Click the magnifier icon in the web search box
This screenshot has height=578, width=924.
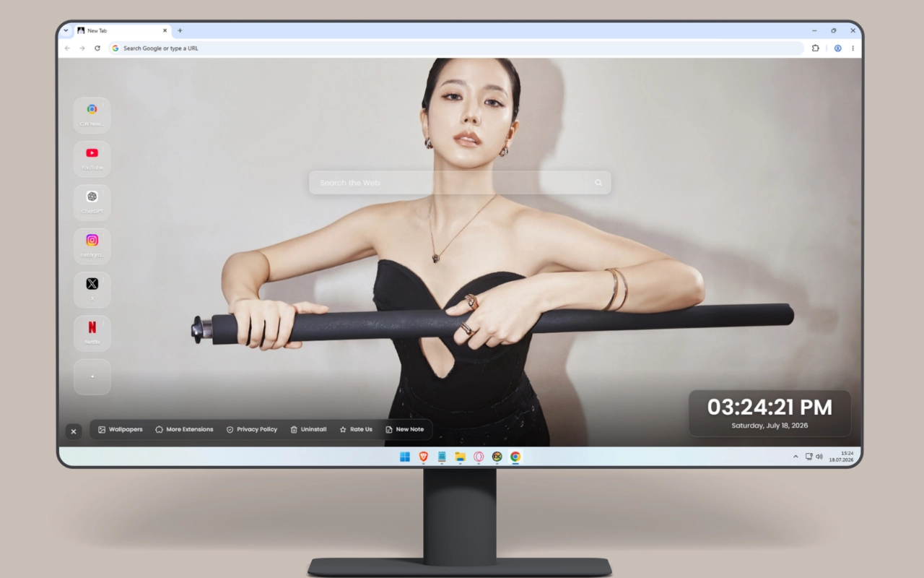click(x=598, y=183)
